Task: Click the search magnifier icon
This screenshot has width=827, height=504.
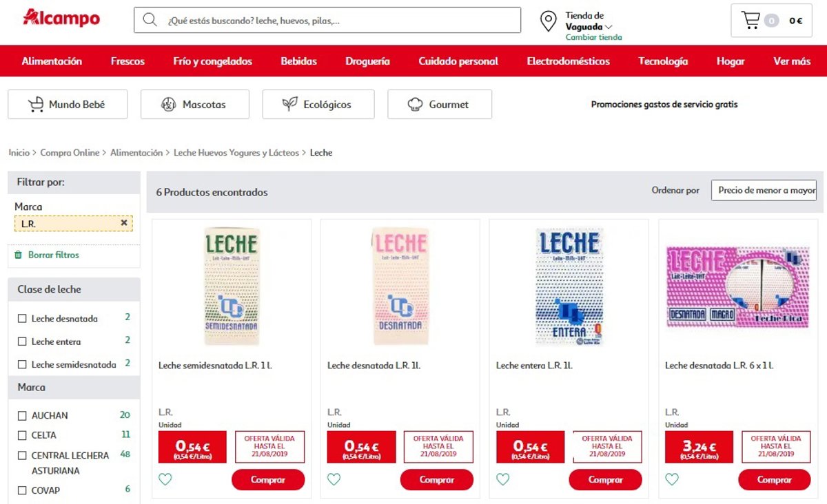Action: tap(150, 20)
